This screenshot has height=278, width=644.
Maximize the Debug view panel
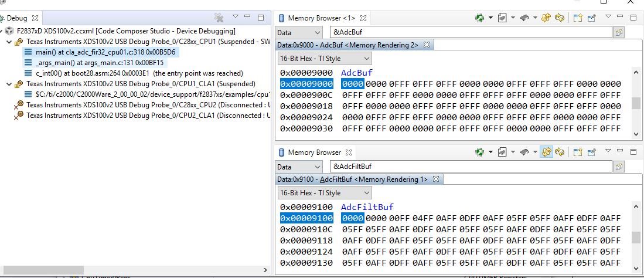[x=261, y=17]
